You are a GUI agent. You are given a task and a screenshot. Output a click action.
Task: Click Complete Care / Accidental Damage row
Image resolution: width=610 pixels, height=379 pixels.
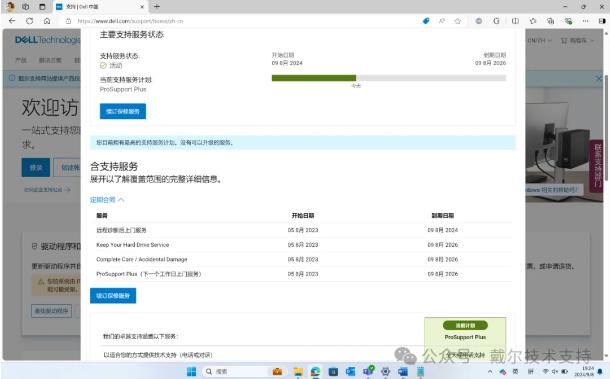coord(304,260)
